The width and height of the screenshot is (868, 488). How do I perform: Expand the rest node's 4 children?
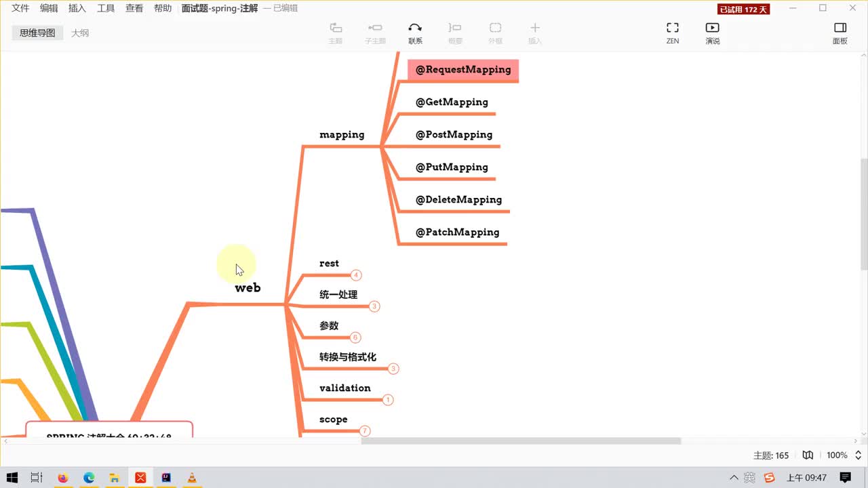[356, 275]
